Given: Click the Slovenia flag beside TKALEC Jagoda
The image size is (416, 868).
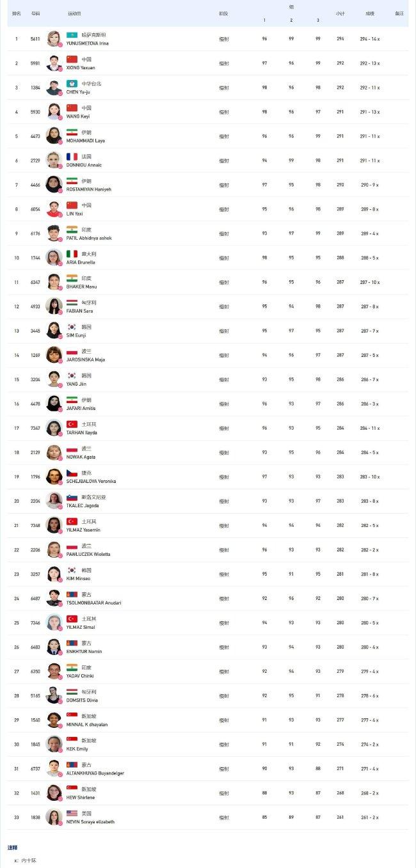Looking at the screenshot, I should [72, 497].
